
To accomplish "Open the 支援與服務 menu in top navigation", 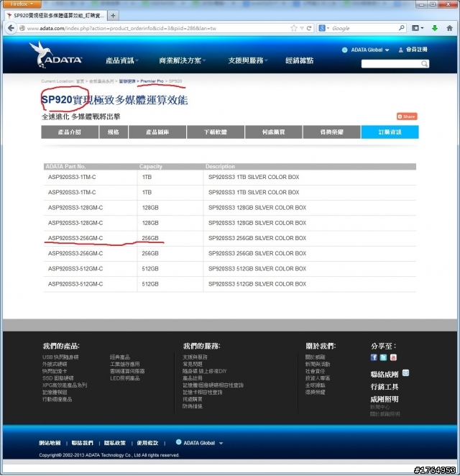I will tap(247, 60).
